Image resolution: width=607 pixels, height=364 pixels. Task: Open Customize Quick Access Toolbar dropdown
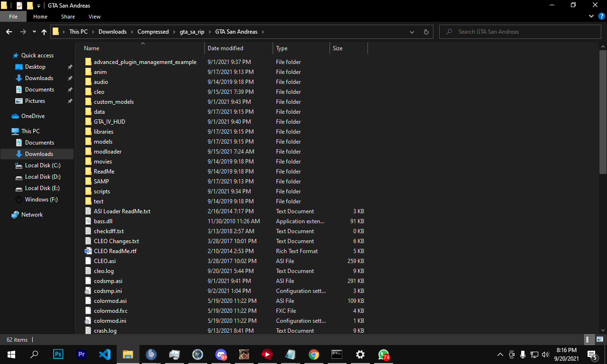[38, 6]
